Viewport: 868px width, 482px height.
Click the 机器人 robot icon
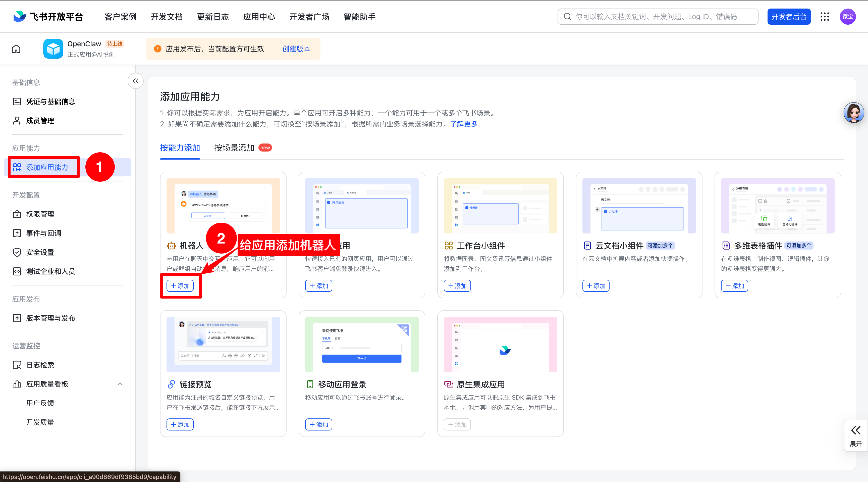[172, 246]
